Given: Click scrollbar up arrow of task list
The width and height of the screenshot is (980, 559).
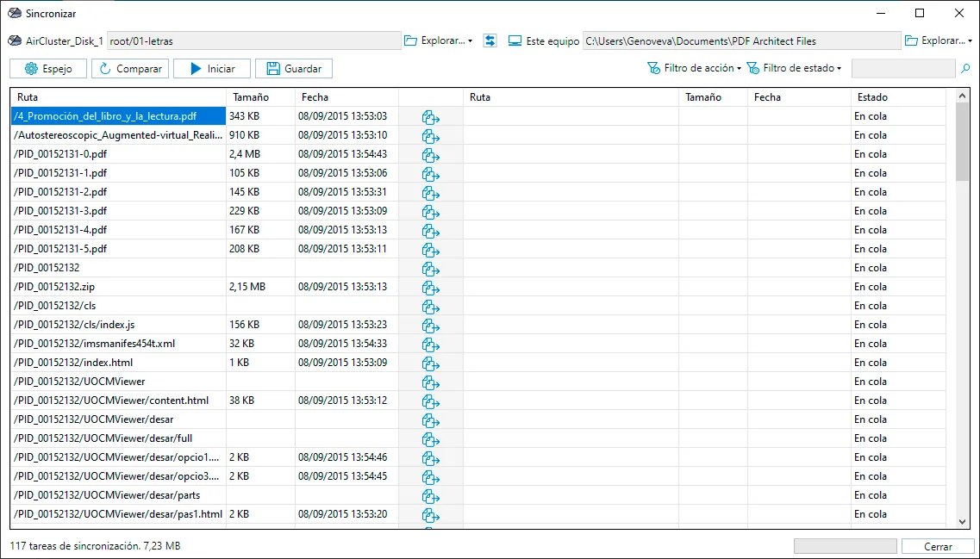Looking at the screenshot, I should 963,96.
